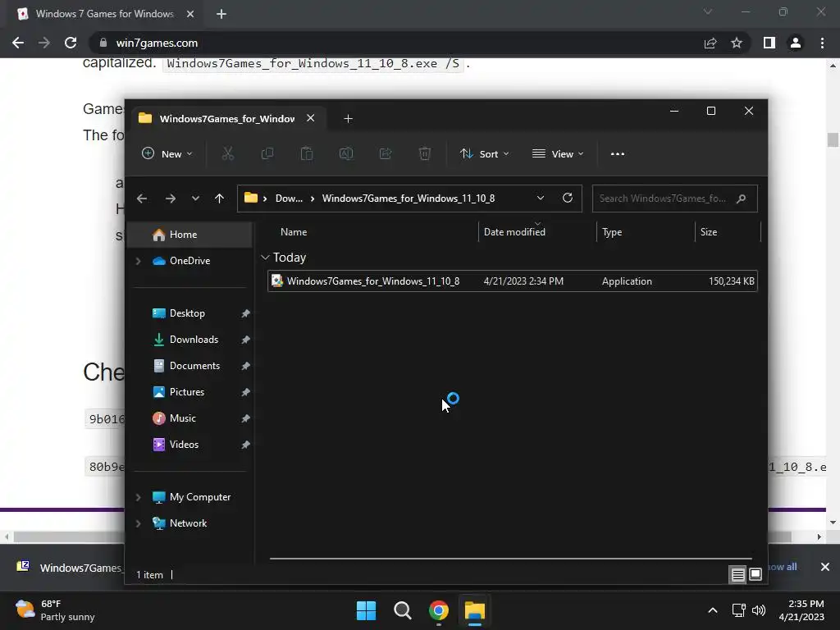Click the Cut icon in Explorer toolbar

tap(228, 153)
